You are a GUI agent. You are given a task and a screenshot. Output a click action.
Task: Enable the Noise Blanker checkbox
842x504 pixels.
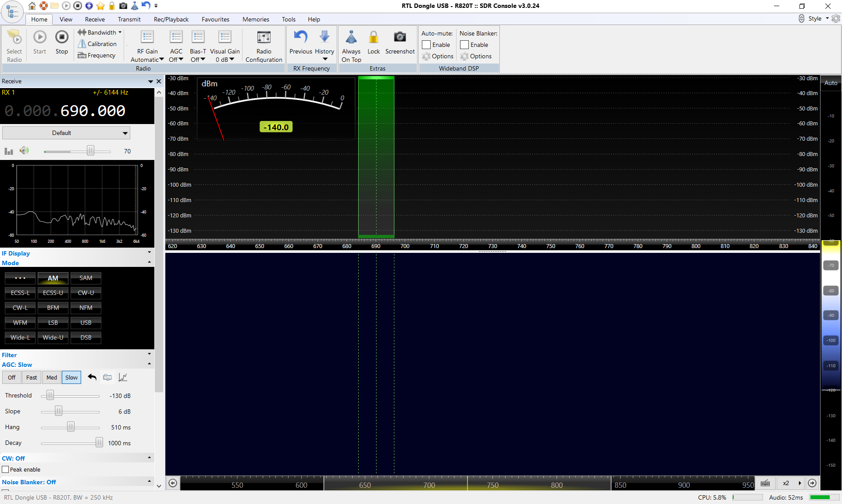click(464, 45)
